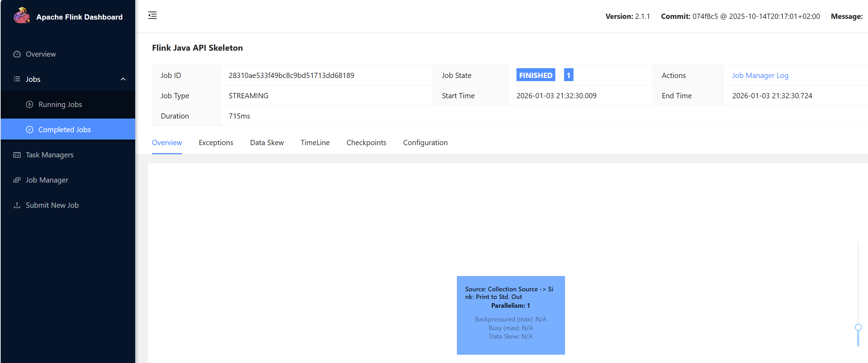
Task: Click the Commit 074f8c5 text
Action: [740, 16]
